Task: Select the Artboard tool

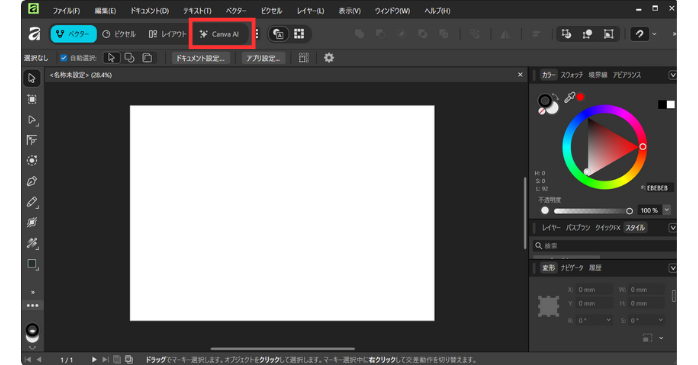Action: click(32, 99)
